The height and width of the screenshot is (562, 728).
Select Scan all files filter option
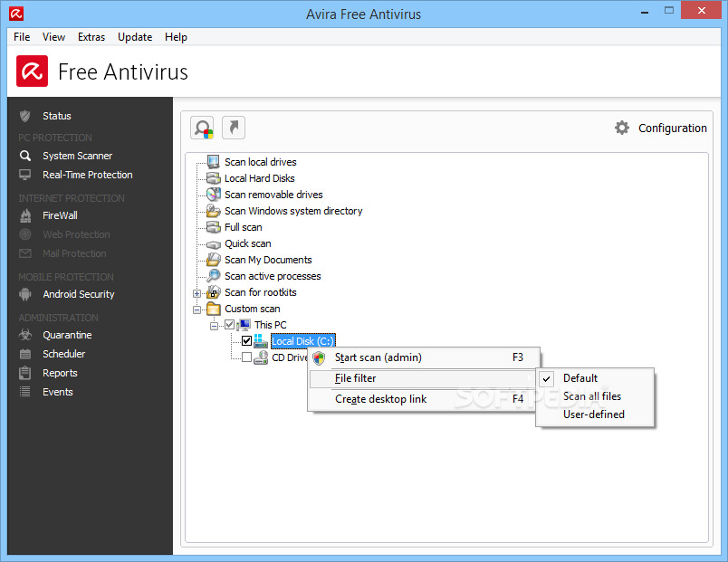595,396
